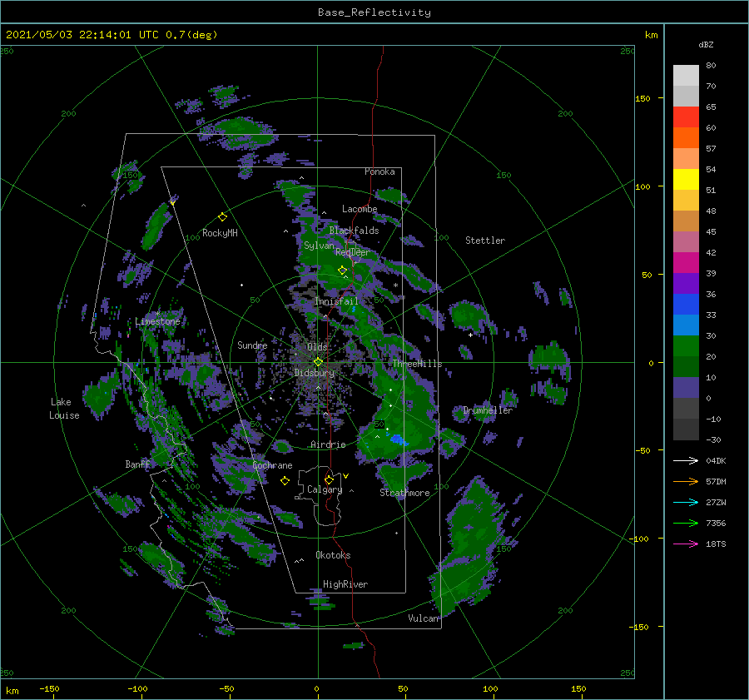The width and height of the screenshot is (749, 700).
Task: Click the RockyMH label
Action: [220, 233]
